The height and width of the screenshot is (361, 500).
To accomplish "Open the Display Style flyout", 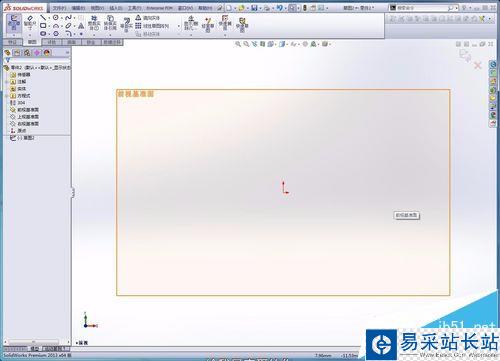I will (282, 44).
